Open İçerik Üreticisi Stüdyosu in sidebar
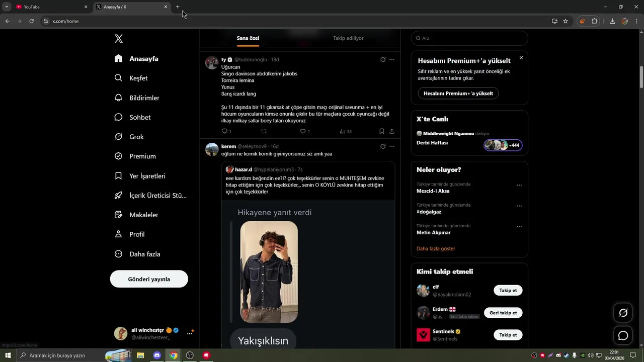 click(x=150, y=196)
